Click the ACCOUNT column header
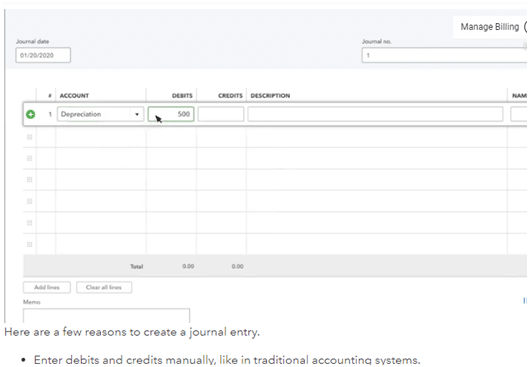This screenshot has width=529, height=367. (74, 95)
